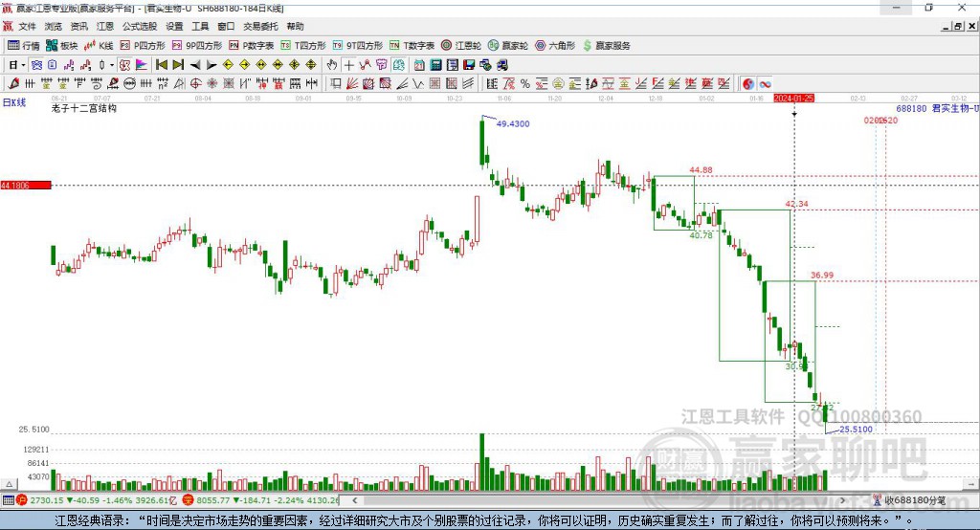The width and height of the screenshot is (980, 530).
Task: Open the 六角形 hexagon tool
Action: [555, 46]
